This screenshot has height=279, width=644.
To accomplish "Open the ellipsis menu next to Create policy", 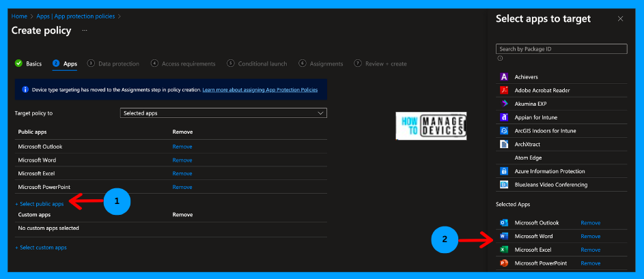I will [x=85, y=31].
